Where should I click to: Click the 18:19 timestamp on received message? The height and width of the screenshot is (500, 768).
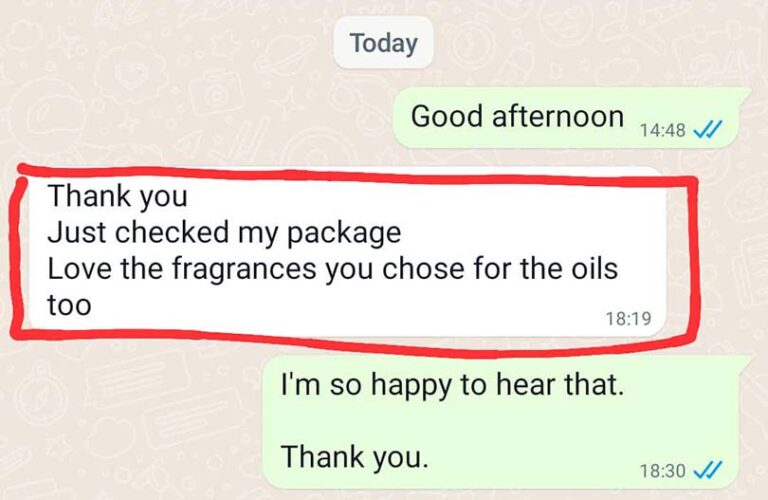pyautogui.click(x=628, y=319)
